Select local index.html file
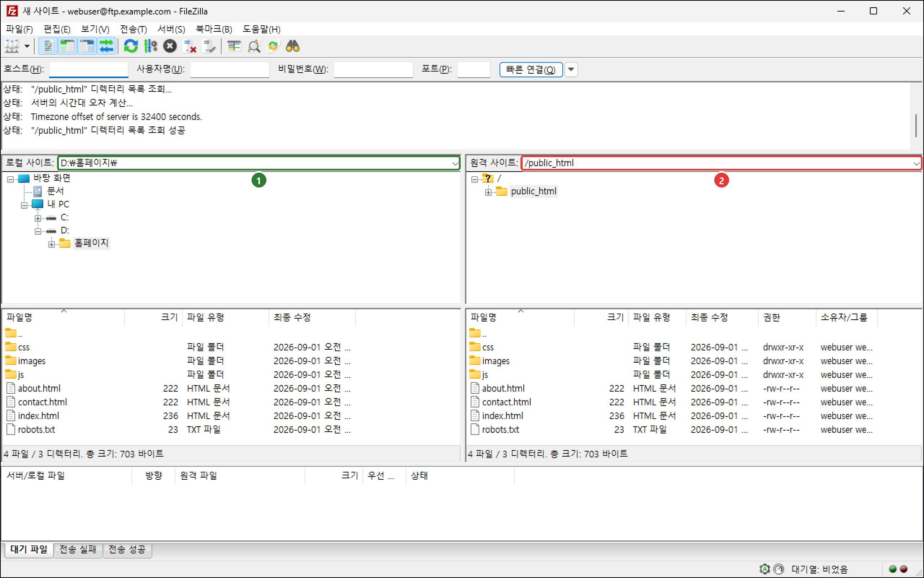Viewport: 924px width, 578px height. (x=38, y=415)
